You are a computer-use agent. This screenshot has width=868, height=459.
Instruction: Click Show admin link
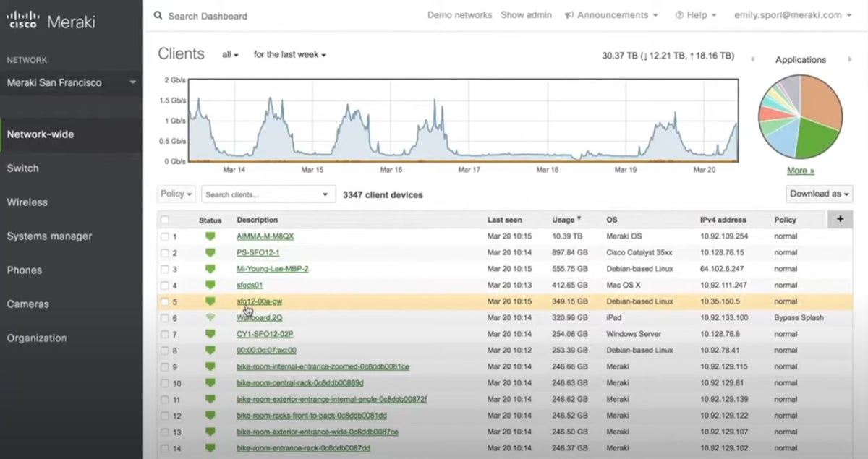tap(526, 15)
